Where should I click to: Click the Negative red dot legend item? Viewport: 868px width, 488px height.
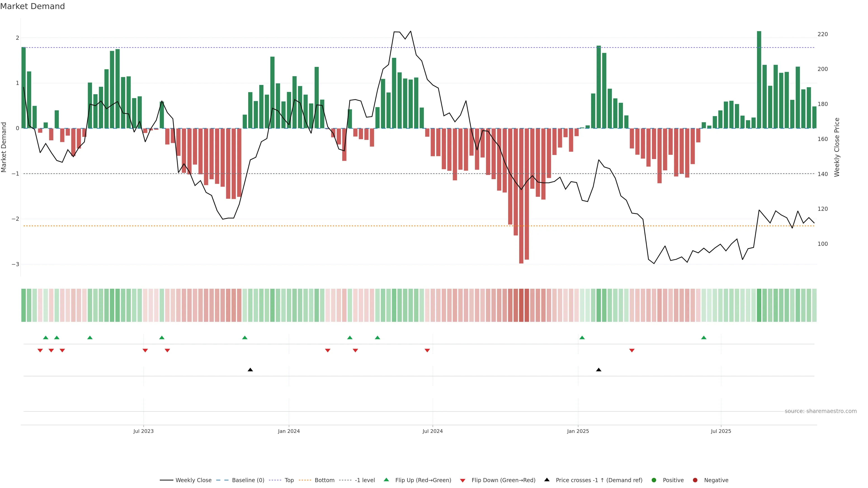(x=695, y=480)
